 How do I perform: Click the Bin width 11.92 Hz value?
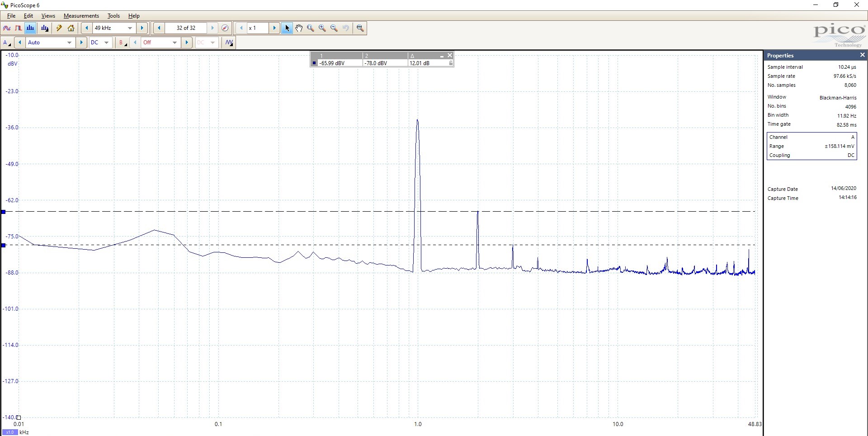click(x=847, y=116)
